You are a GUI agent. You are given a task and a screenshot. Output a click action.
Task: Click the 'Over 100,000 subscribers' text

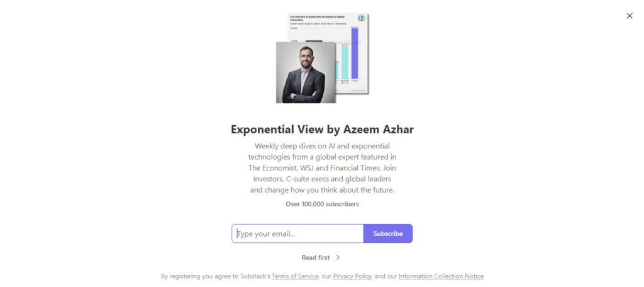(x=322, y=204)
